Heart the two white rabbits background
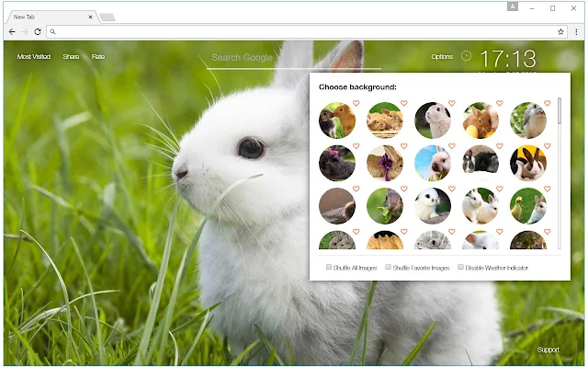This screenshot has width=588, height=368. click(x=499, y=189)
